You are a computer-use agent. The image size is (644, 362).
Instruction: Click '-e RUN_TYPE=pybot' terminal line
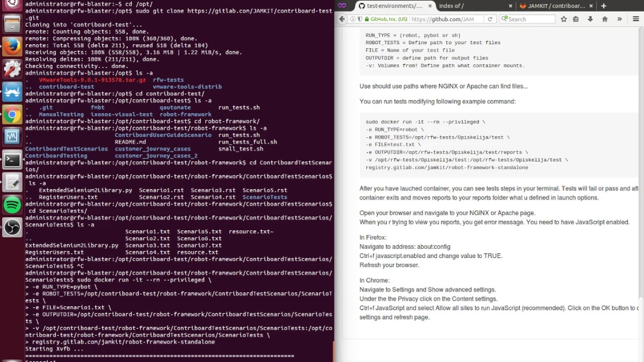click(x=61, y=287)
